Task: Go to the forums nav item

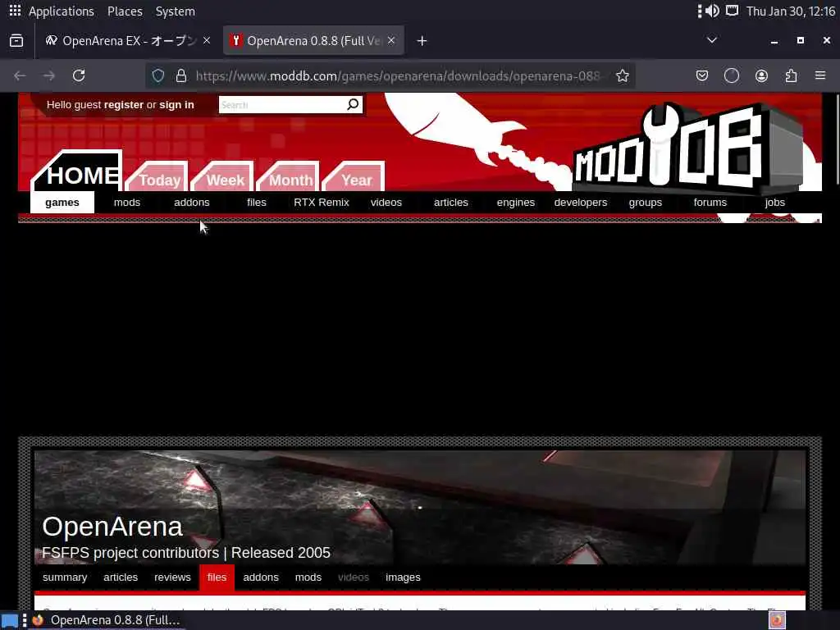Action: tap(710, 203)
